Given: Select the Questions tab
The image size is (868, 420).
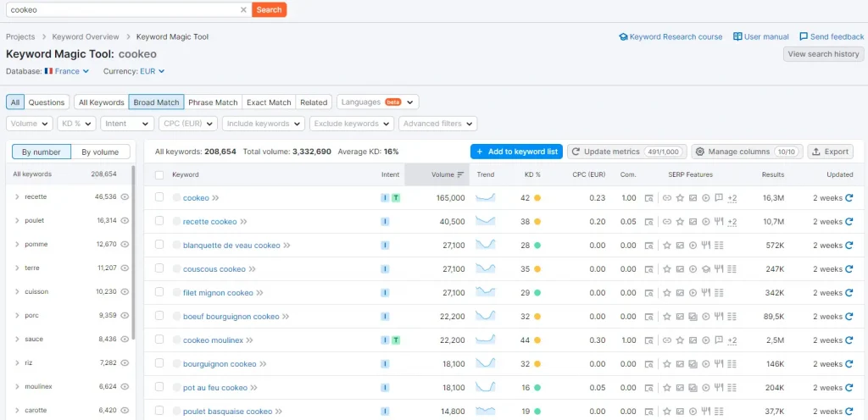Looking at the screenshot, I should point(47,102).
